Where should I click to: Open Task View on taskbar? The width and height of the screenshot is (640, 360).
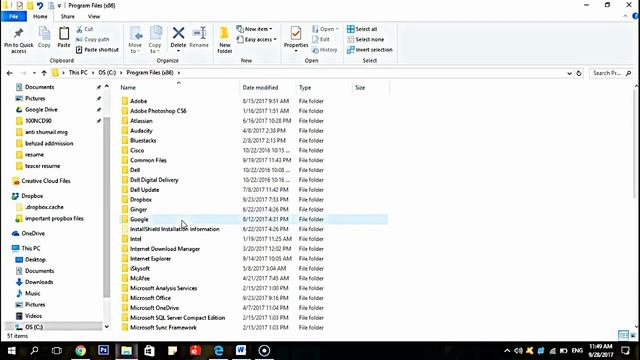pyautogui.click(x=57, y=351)
